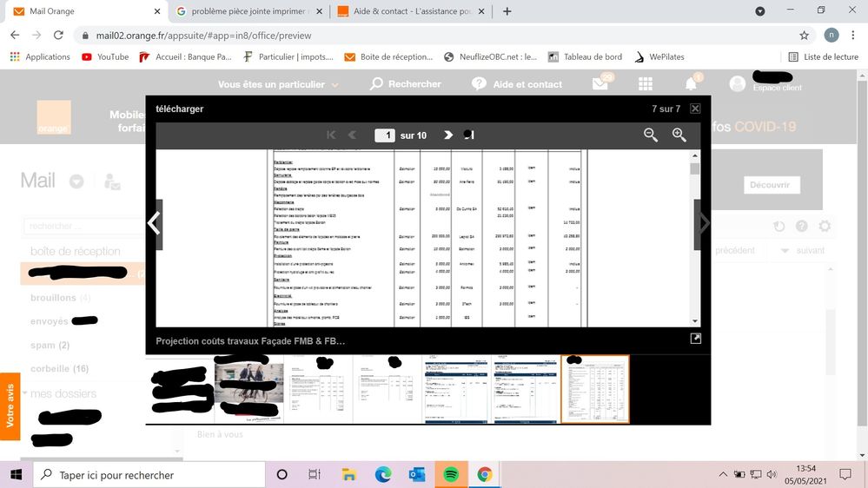Go to previous page in preview

tap(352, 135)
